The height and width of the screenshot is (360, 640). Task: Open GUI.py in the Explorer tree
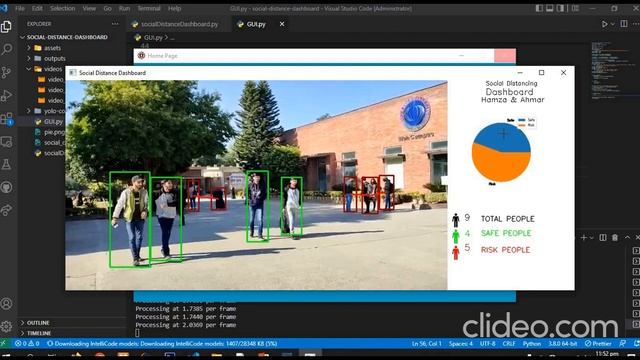[x=53, y=122]
